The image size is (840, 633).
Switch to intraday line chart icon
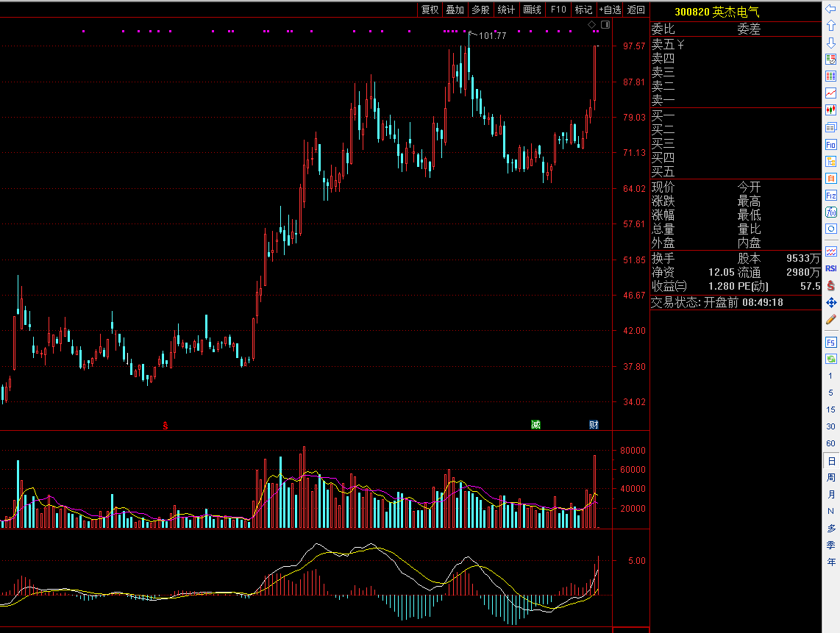[830, 93]
